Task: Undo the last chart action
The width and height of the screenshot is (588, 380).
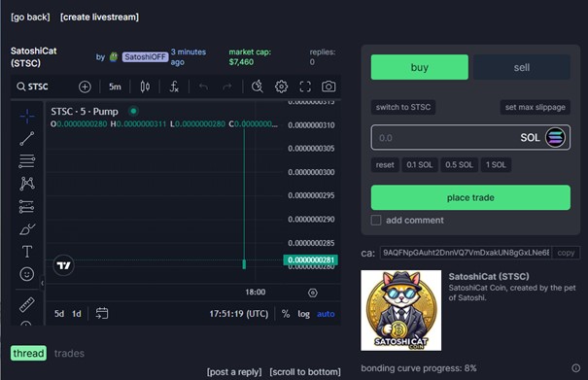Action: click(x=204, y=86)
